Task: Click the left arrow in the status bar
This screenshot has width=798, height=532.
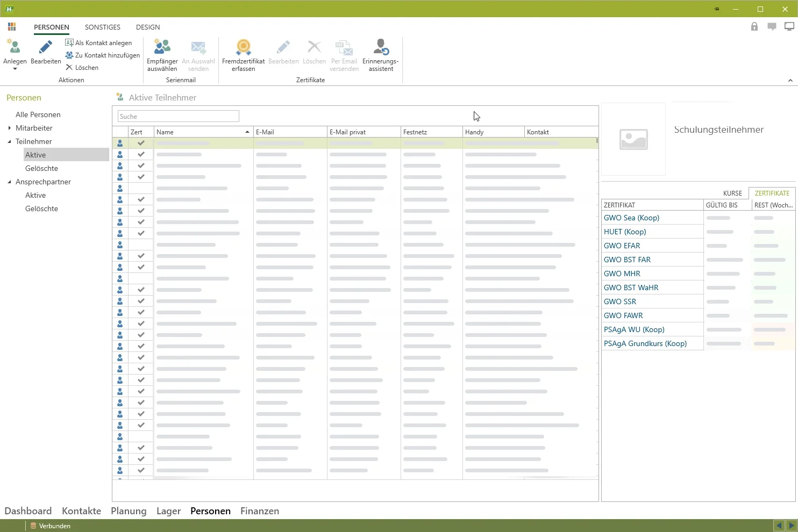Action: 779,526
